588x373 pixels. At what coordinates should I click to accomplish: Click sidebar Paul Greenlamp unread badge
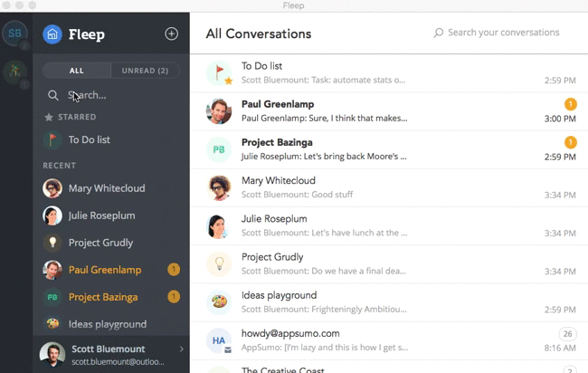pos(174,270)
